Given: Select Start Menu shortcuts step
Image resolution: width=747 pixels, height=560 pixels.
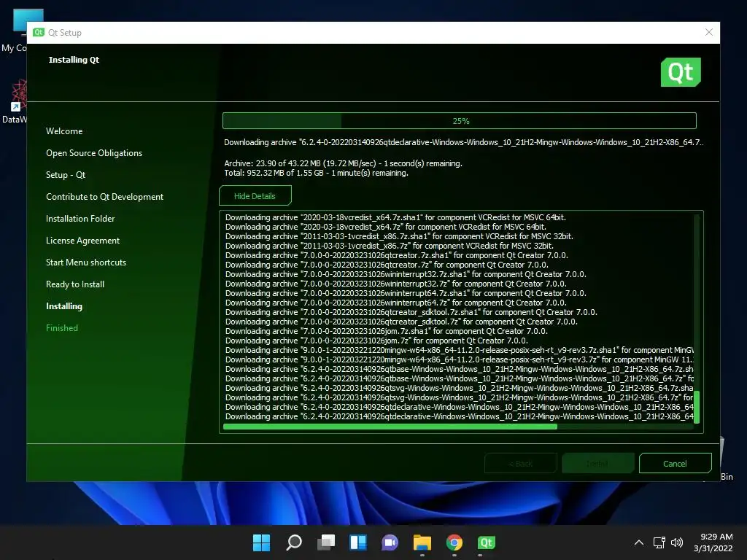Looking at the screenshot, I should coord(86,262).
